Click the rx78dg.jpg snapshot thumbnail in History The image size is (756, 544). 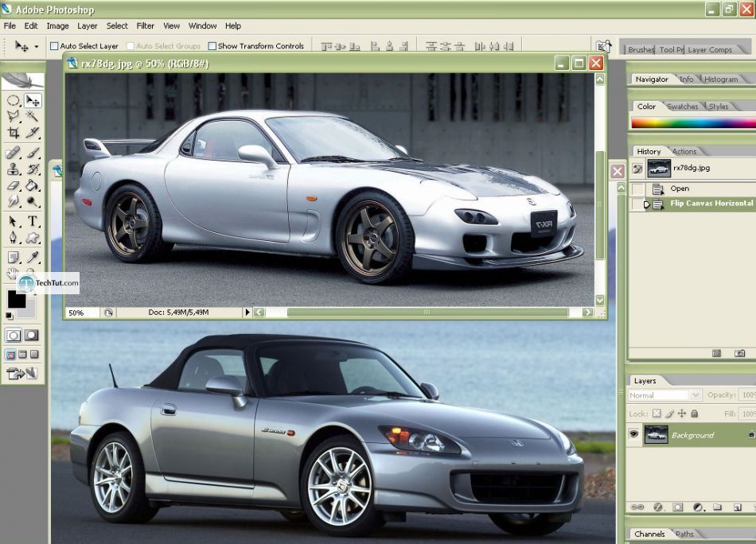(659, 168)
